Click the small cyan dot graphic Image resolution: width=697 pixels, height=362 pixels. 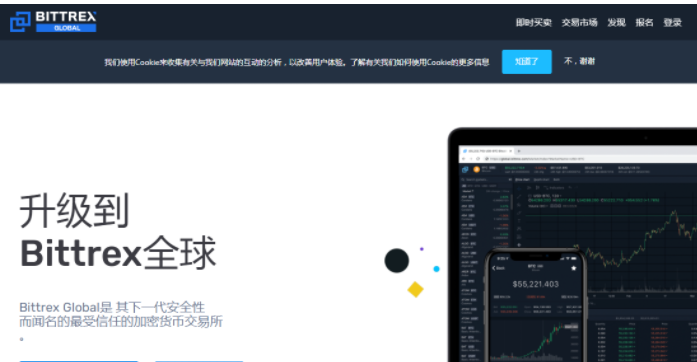[x=437, y=269]
